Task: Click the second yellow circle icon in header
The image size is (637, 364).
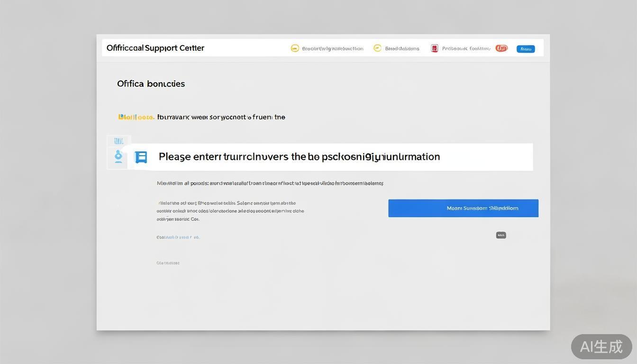Action: click(x=377, y=48)
